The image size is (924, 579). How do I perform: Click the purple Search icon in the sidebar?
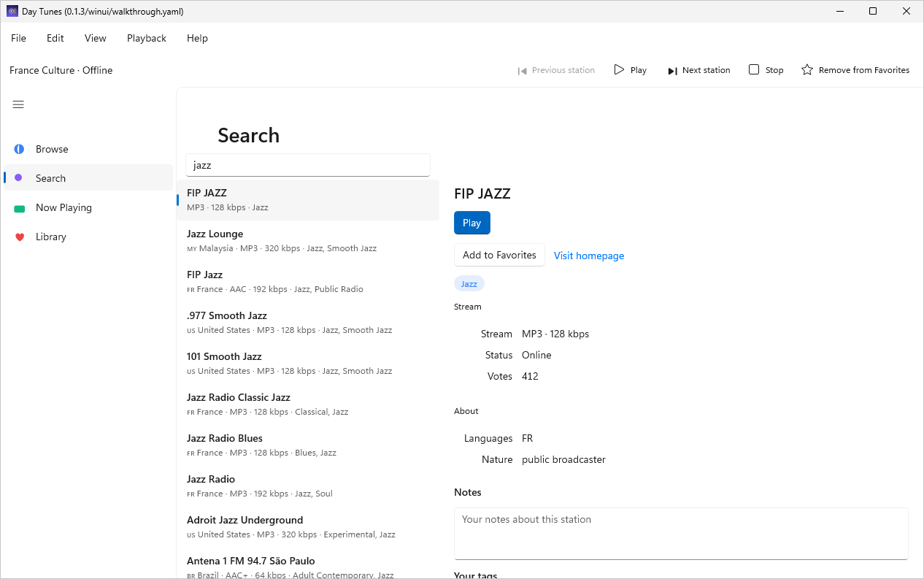(19, 178)
